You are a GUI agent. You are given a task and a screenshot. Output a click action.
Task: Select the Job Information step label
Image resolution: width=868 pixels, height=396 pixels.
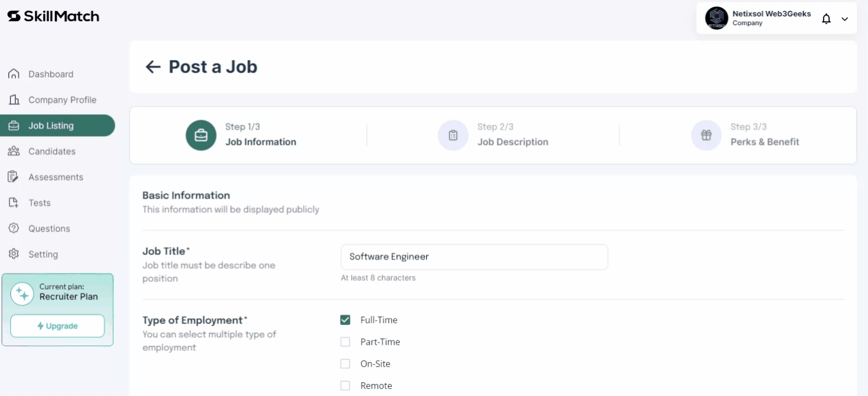(261, 142)
